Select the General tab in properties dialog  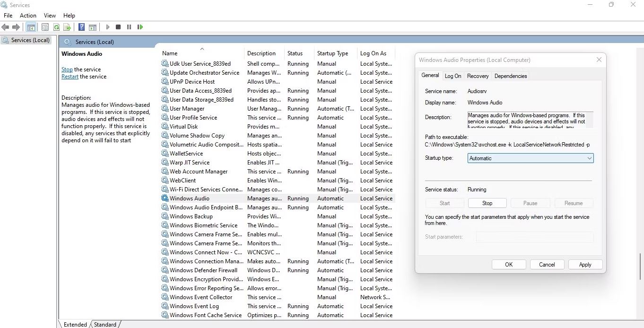click(x=430, y=75)
